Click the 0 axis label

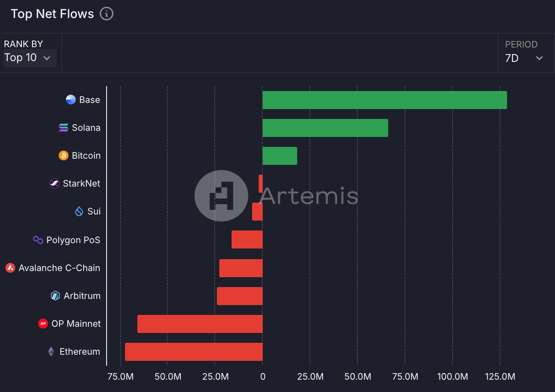tap(263, 376)
